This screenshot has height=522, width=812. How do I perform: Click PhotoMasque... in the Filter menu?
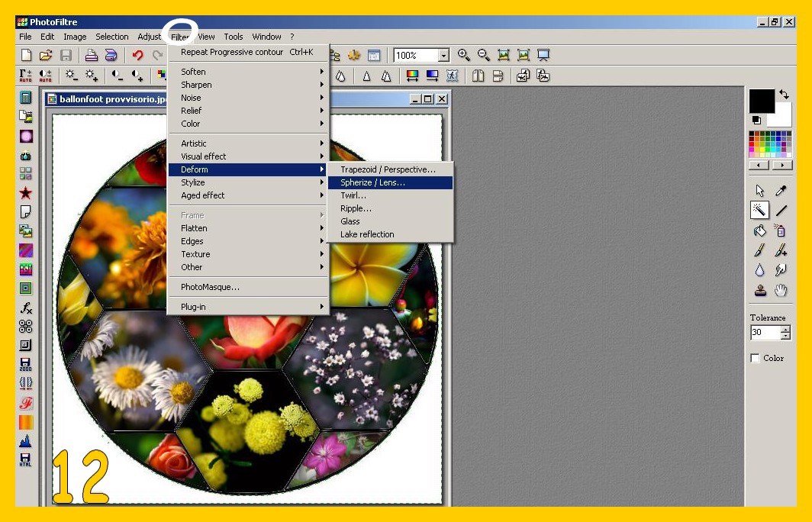coord(210,287)
